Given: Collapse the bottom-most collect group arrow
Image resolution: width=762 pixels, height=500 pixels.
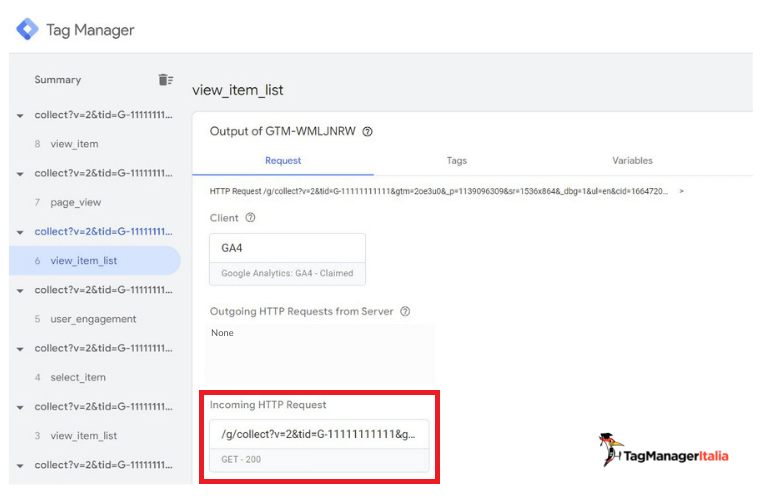Looking at the screenshot, I should [20, 466].
